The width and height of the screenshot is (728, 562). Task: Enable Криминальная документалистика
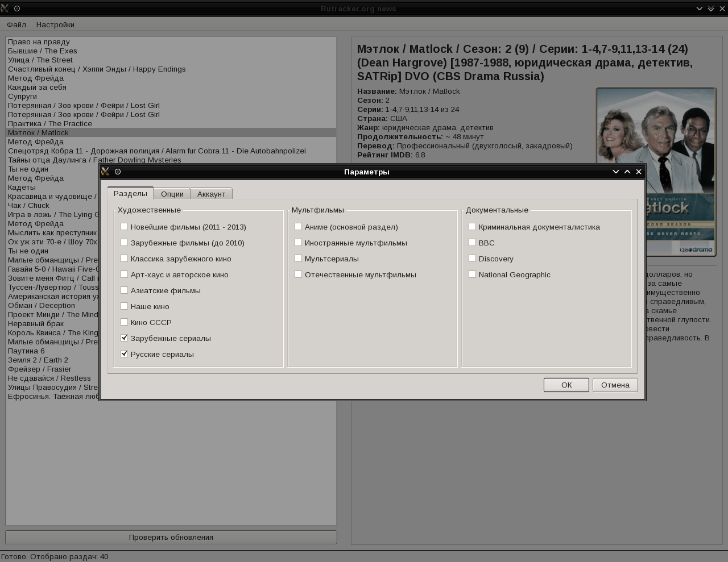(x=472, y=226)
